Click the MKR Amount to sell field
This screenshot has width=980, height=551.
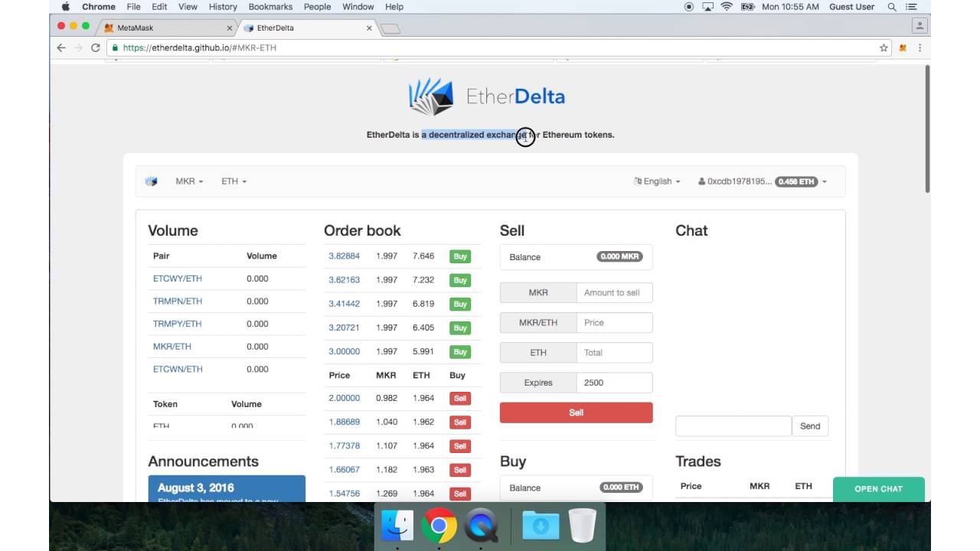click(x=614, y=292)
